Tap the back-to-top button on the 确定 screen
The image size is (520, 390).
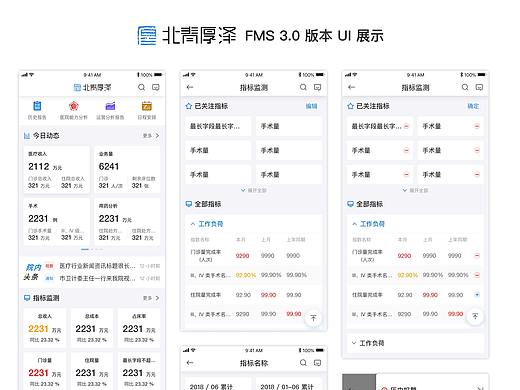tap(475, 316)
